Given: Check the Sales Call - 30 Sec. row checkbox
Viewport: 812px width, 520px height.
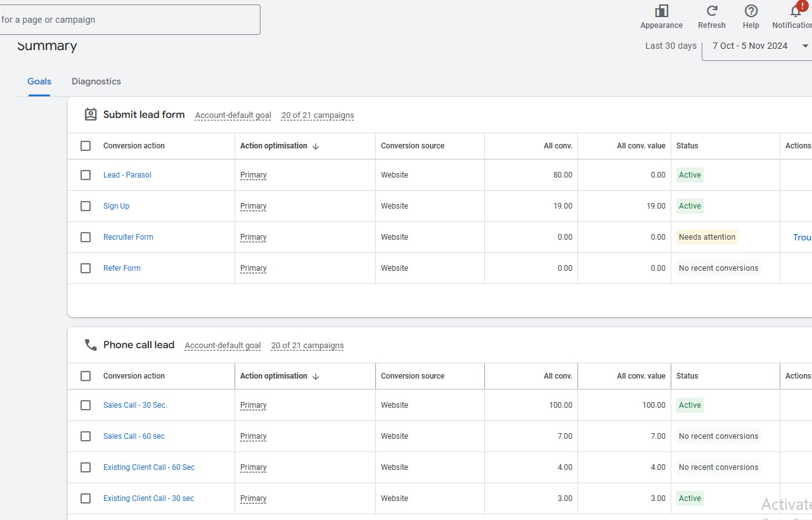Looking at the screenshot, I should [86, 405].
